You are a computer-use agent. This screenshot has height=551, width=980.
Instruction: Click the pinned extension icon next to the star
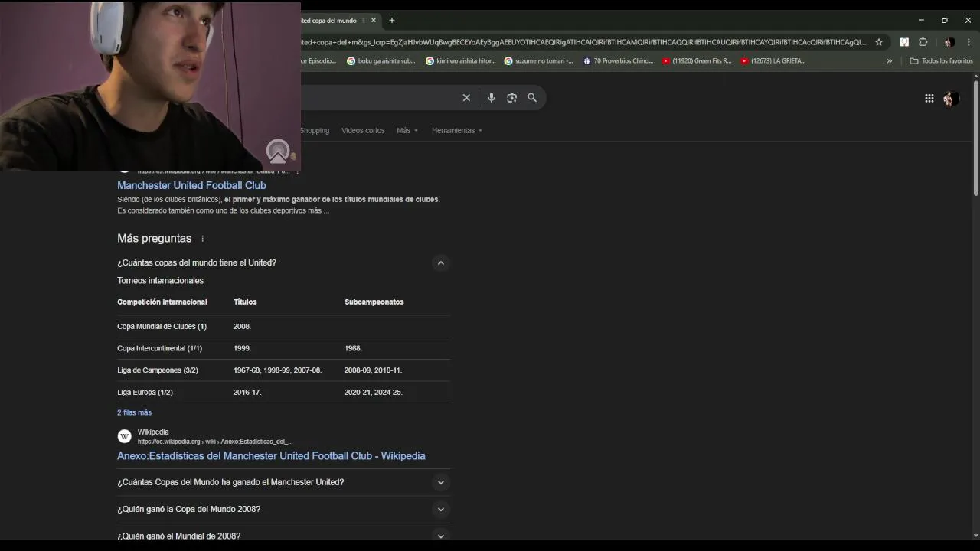pos(904,42)
